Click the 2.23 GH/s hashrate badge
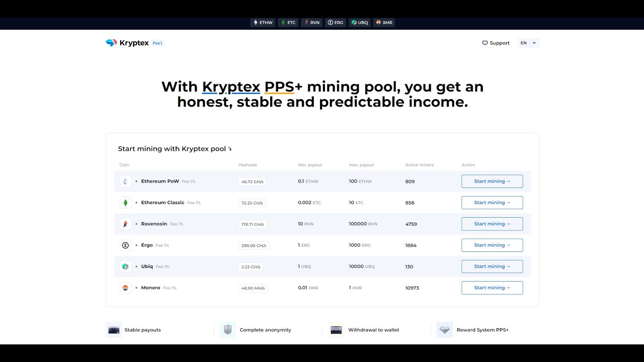Viewport: 644px width, 362px height. [x=251, y=267]
